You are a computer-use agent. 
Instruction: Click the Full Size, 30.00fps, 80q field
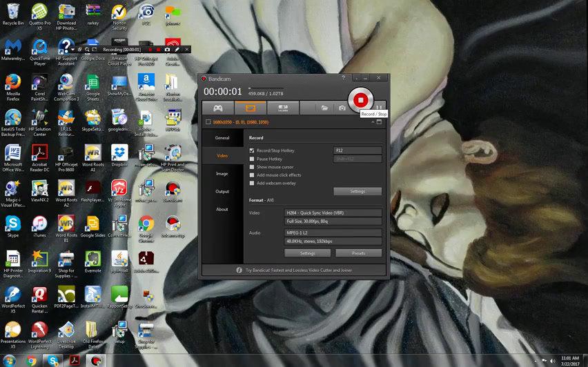coord(333,221)
